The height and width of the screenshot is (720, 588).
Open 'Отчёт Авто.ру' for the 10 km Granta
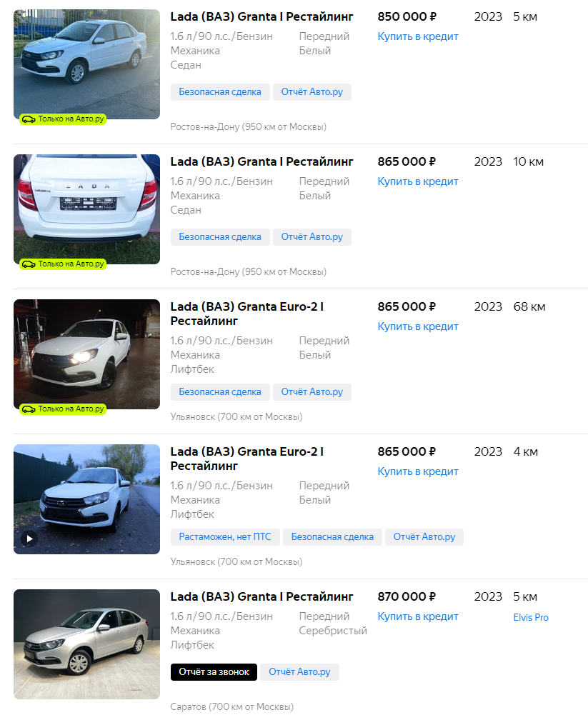[312, 237]
